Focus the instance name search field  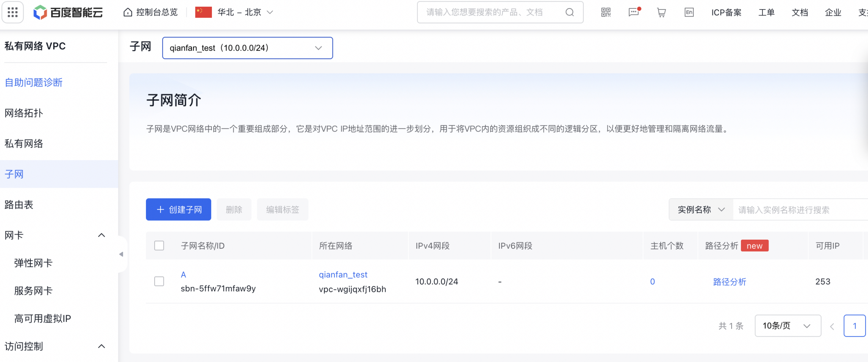[801, 210]
